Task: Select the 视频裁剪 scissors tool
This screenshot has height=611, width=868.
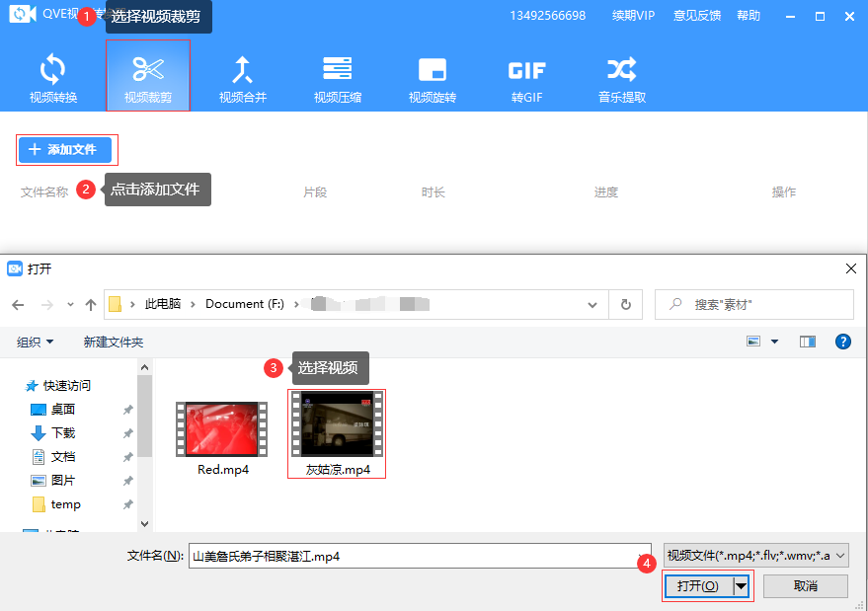Action: [x=148, y=78]
